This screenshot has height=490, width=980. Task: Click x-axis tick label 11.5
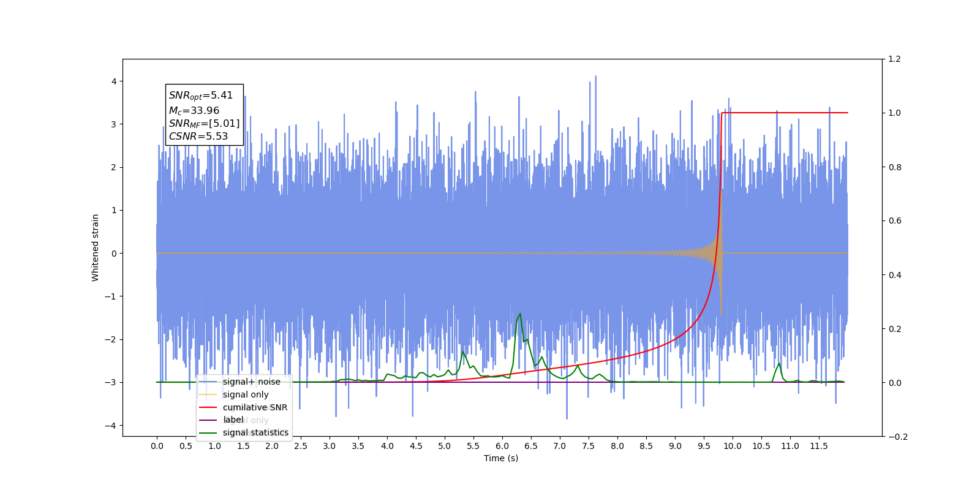tap(819, 446)
